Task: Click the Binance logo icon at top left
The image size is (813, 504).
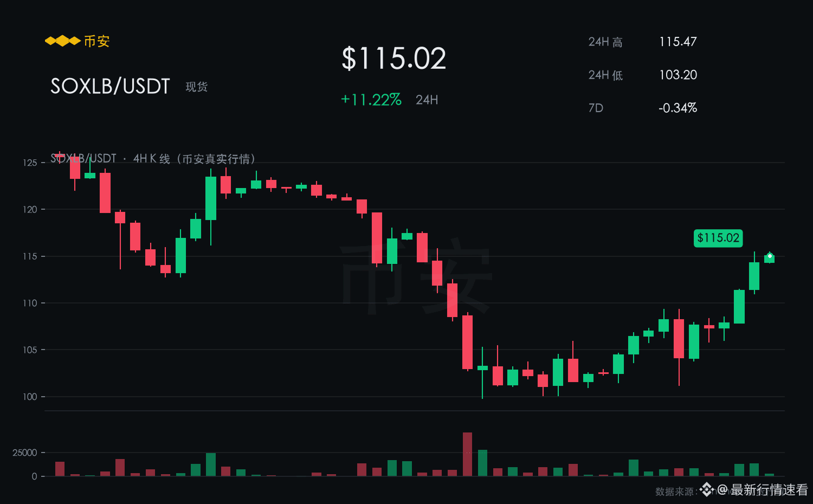Action: pos(62,41)
